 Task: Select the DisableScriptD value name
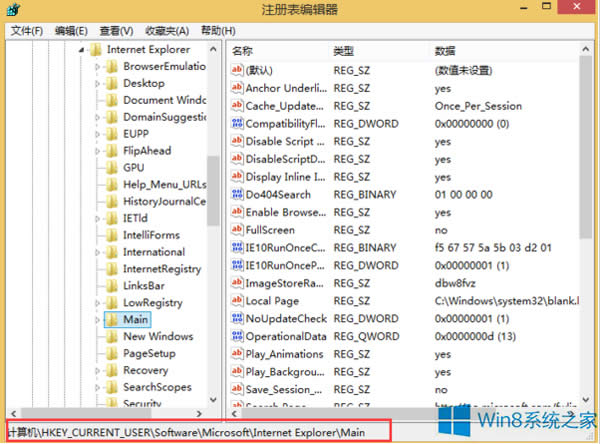[285, 159]
